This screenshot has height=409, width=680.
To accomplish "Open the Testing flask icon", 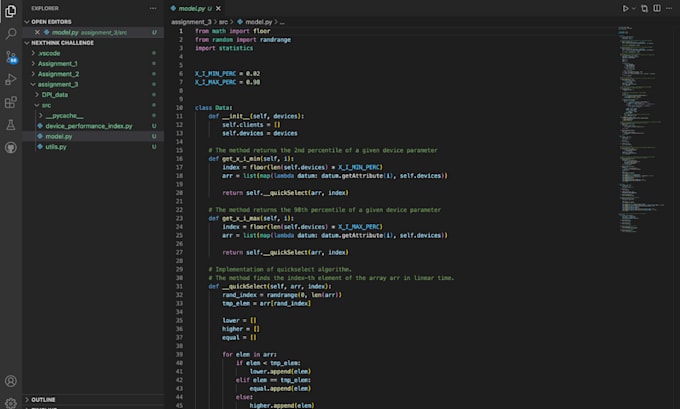I will tap(11, 125).
